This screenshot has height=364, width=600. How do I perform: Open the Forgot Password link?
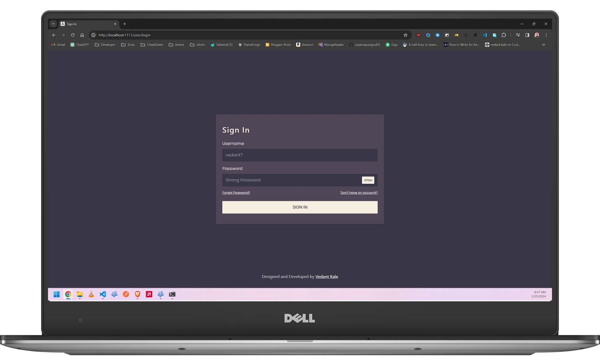236,192
